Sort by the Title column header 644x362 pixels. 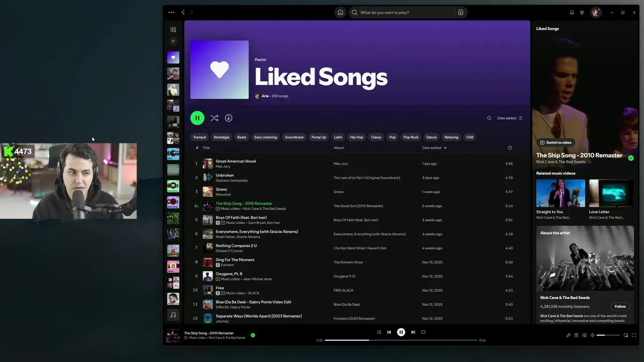pyautogui.click(x=206, y=148)
